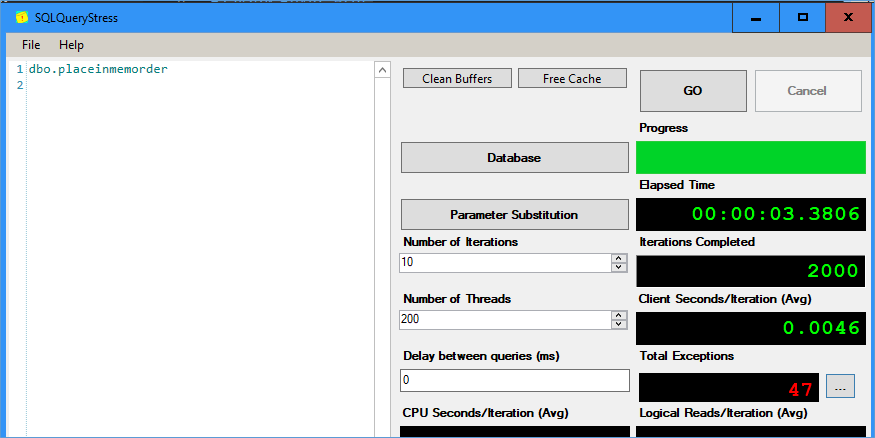Viewport: 875px width, 438px height.
Task: Minimize the SQLQueryStress window
Action: (x=756, y=18)
